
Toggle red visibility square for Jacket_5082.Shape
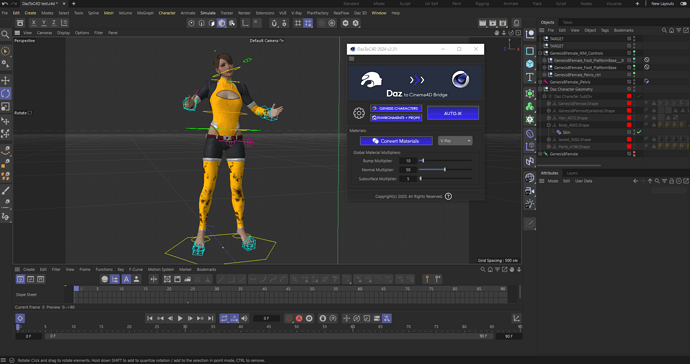[x=629, y=140]
